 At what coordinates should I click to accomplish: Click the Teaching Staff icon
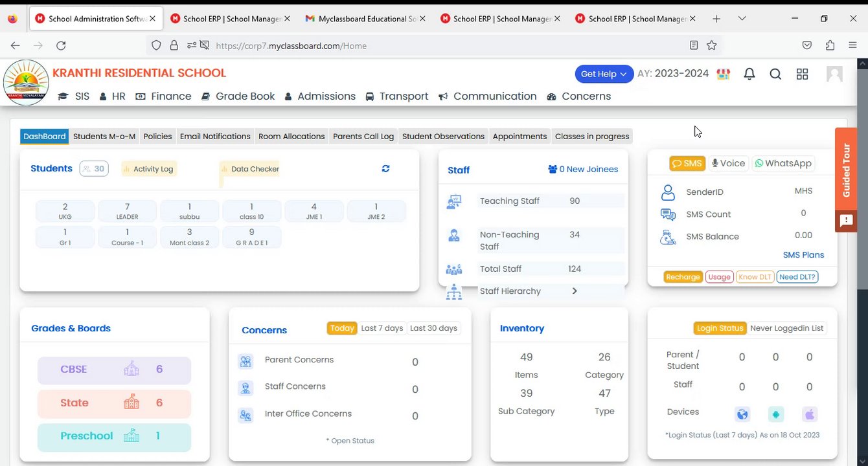click(x=453, y=201)
